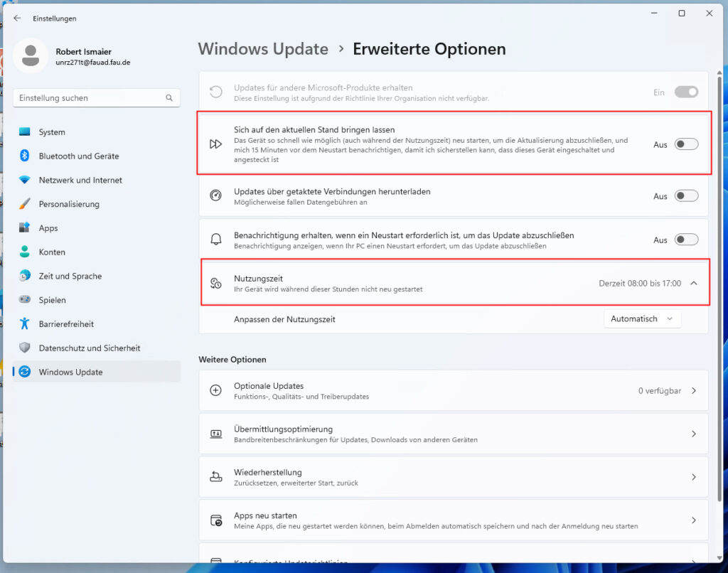This screenshot has height=573, width=728.
Task: Collapse the Nutzungszeit section chevron
Action: (x=694, y=284)
